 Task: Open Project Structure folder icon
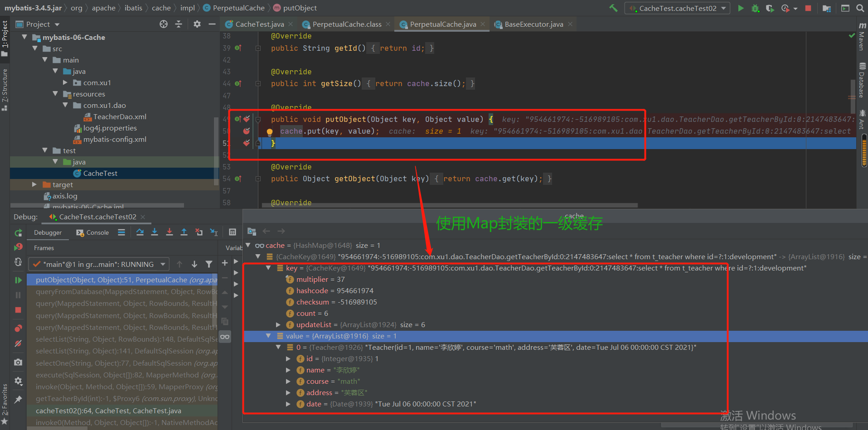click(x=827, y=8)
